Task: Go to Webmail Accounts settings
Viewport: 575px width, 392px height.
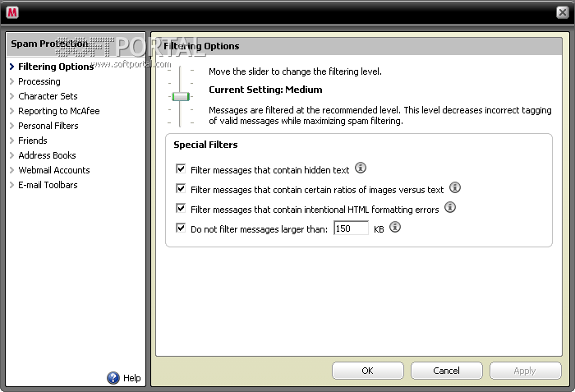Action: point(54,170)
